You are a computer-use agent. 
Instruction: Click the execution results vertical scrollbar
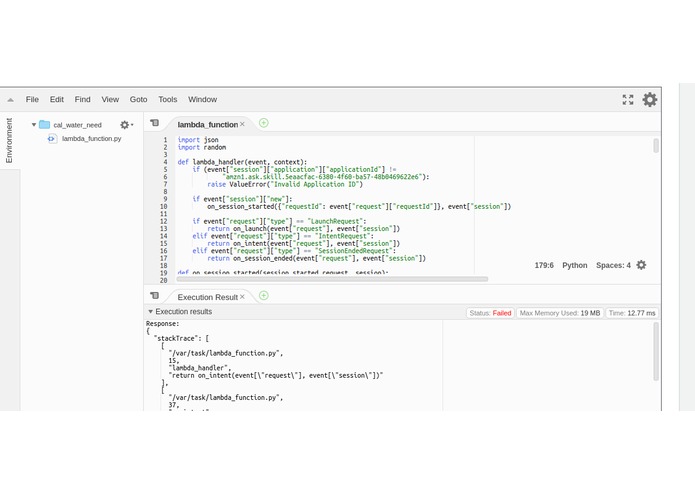tap(656, 351)
